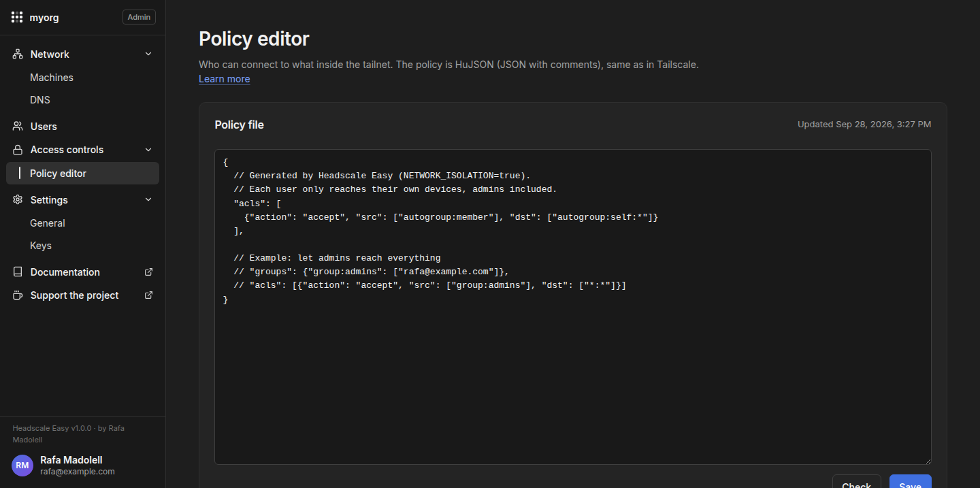Click the myorg grid logo icon
Viewport: 980px width, 488px height.
pyautogui.click(x=17, y=18)
